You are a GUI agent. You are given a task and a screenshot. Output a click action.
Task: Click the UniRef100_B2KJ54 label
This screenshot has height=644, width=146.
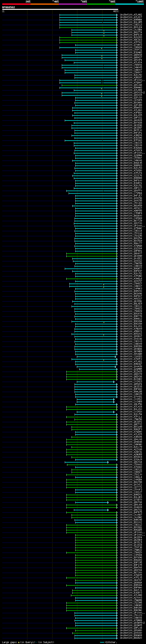pyautogui.click(x=131, y=414)
